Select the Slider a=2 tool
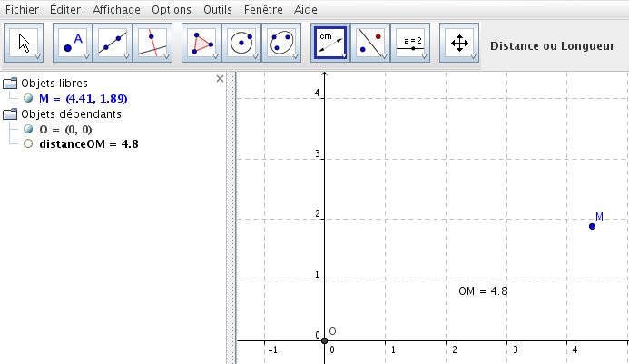 tap(410, 43)
